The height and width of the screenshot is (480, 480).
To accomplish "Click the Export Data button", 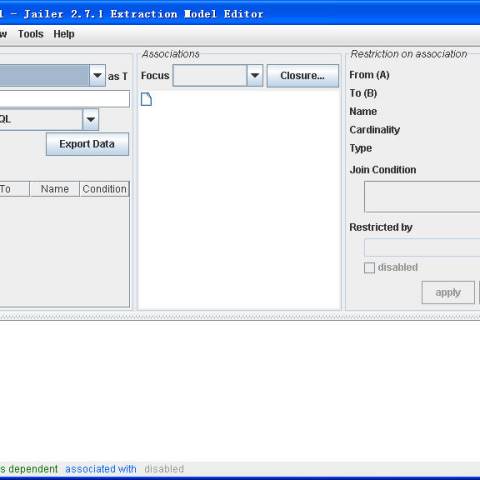I will coord(87,144).
